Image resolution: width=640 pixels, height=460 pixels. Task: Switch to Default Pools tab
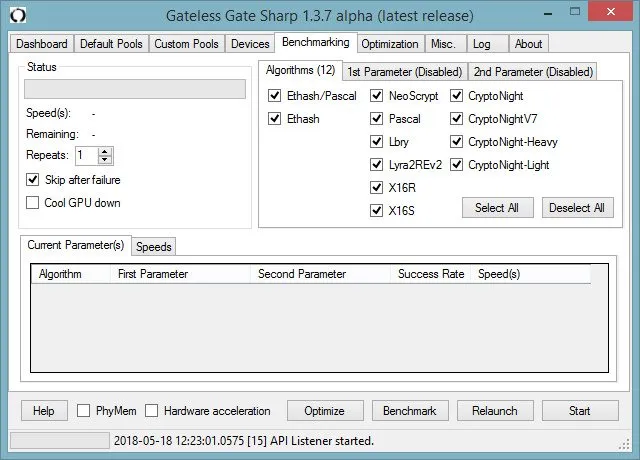(111, 44)
